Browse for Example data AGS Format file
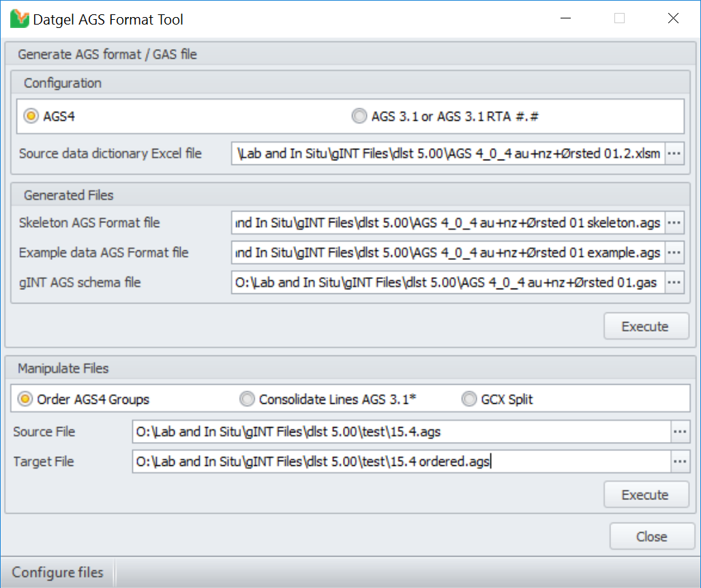 click(x=674, y=252)
